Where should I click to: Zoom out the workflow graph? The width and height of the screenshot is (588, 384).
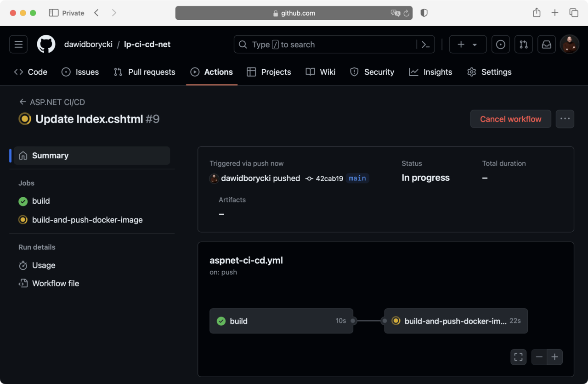pyautogui.click(x=539, y=357)
